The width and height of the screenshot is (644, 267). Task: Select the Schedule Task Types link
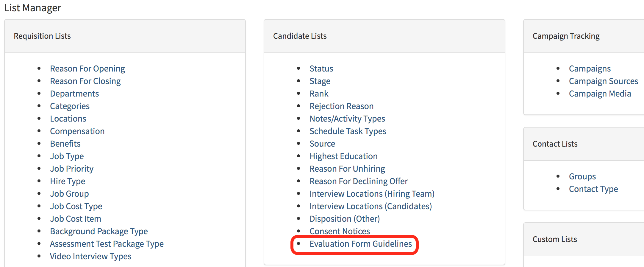(348, 131)
